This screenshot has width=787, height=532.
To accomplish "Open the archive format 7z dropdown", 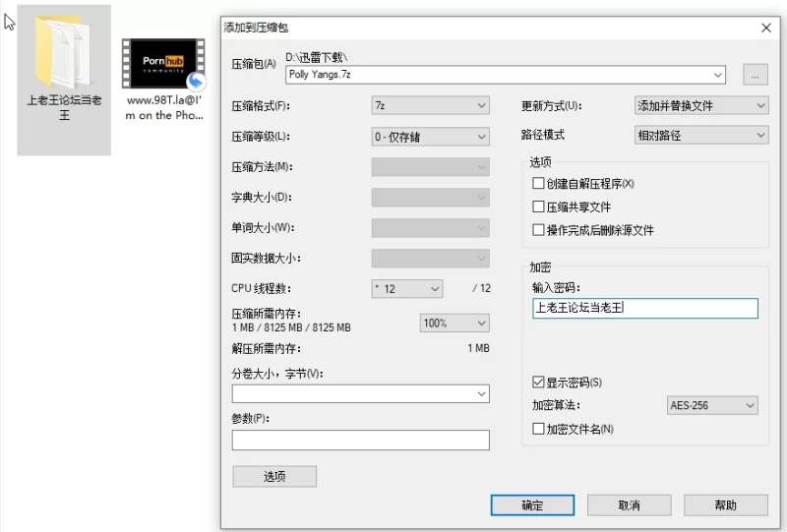I will point(430,105).
